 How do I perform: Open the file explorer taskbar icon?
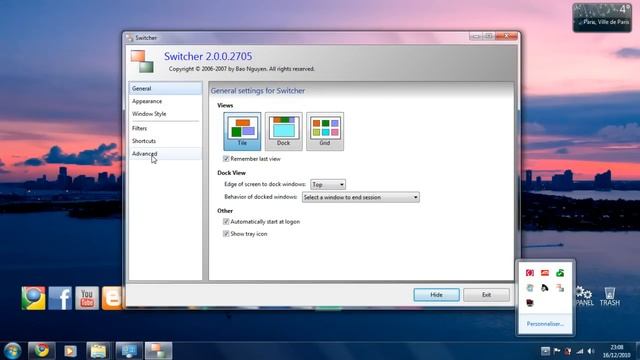(98, 351)
